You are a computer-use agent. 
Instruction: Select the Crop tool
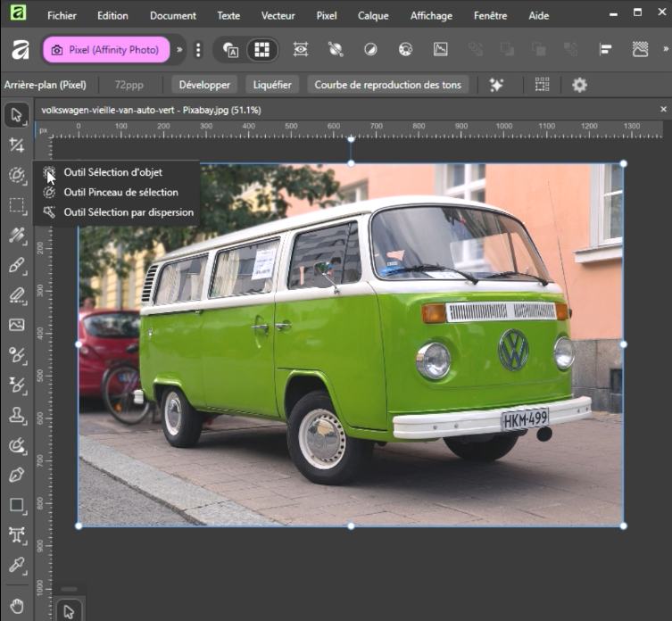point(16,145)
